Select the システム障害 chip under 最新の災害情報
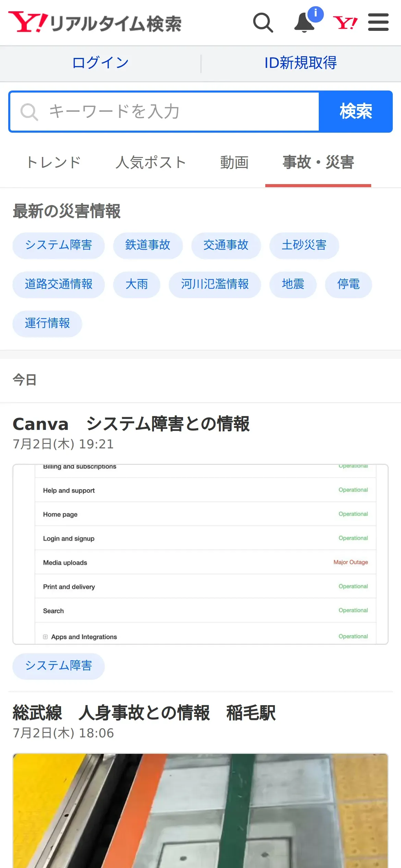This screenshot has width=401, height=868. point(59,245)
